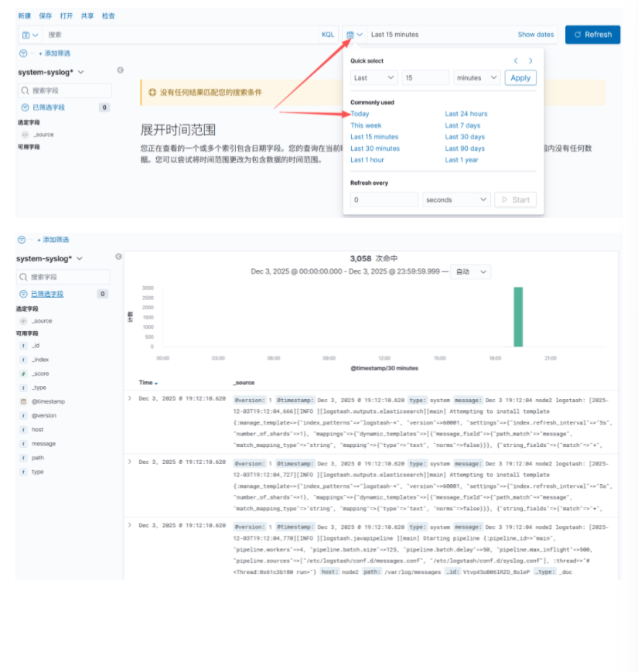Click the green histogram bar near 19:00
Image resolution: width=638 pixels, height=672 pixels.
518,317
